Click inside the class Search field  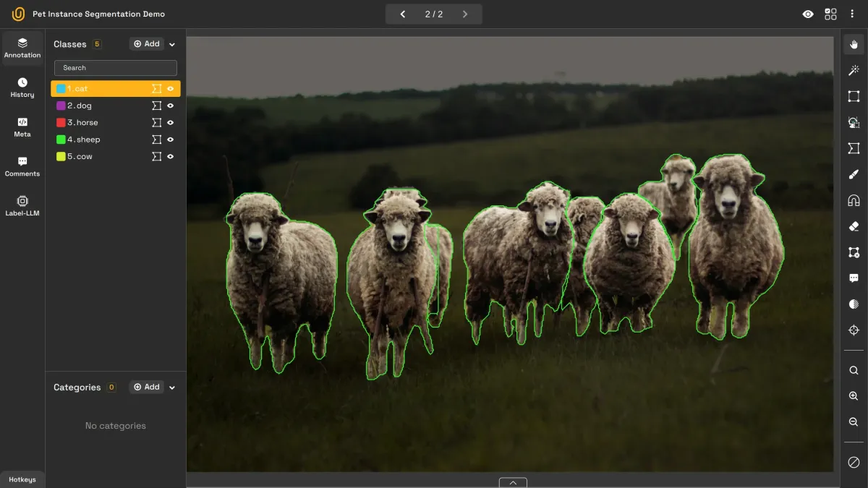pos(115,67)
